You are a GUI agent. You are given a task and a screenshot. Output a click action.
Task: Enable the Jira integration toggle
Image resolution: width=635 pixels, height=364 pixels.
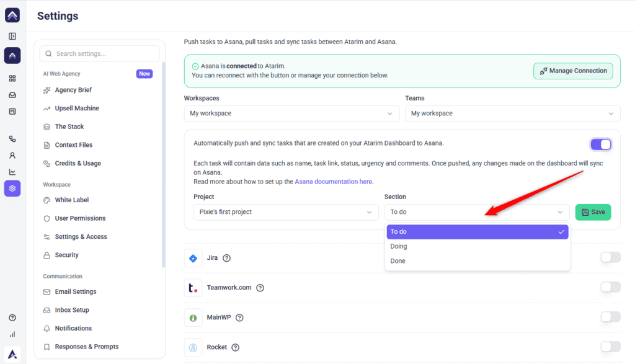point(611,257)
